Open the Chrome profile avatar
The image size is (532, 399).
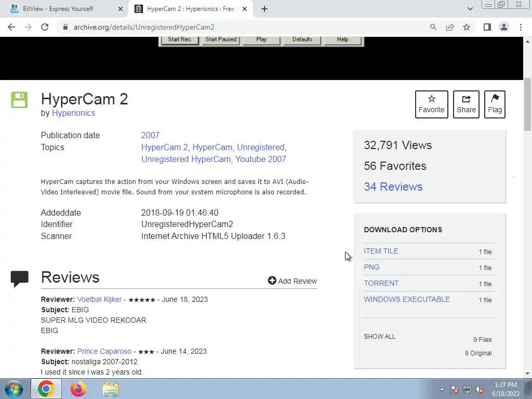[x=504, y=27]
